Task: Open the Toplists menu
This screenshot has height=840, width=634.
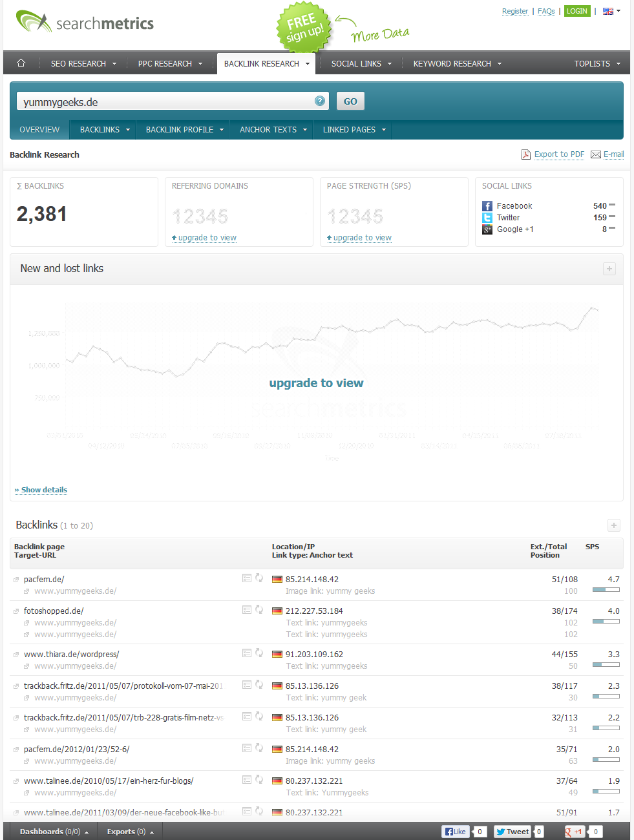Action: click(597, 63)
